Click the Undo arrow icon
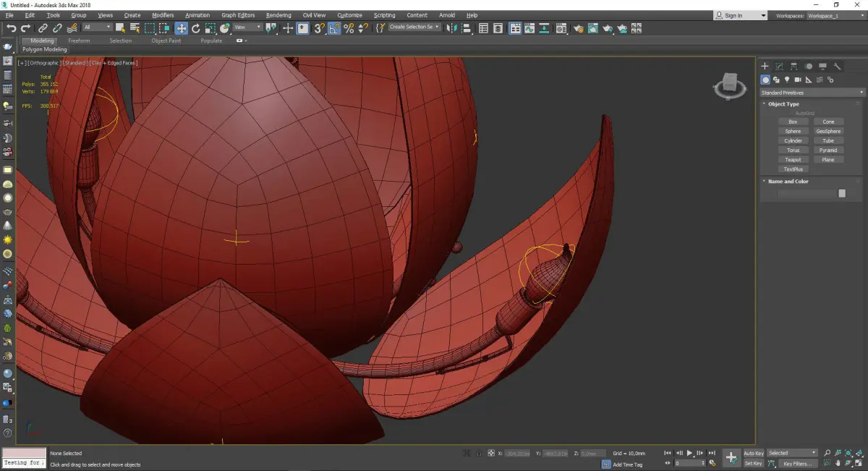 12,28
